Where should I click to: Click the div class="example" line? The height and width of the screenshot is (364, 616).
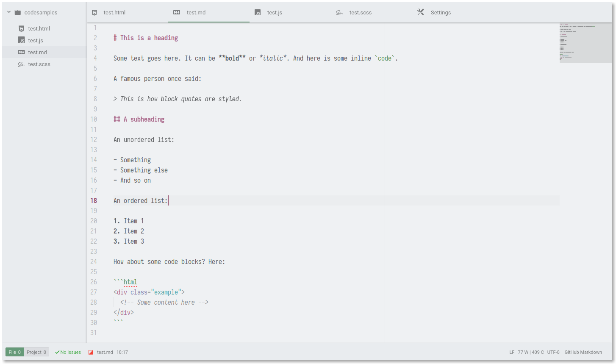pyautogui.click(x=149, y=292)
